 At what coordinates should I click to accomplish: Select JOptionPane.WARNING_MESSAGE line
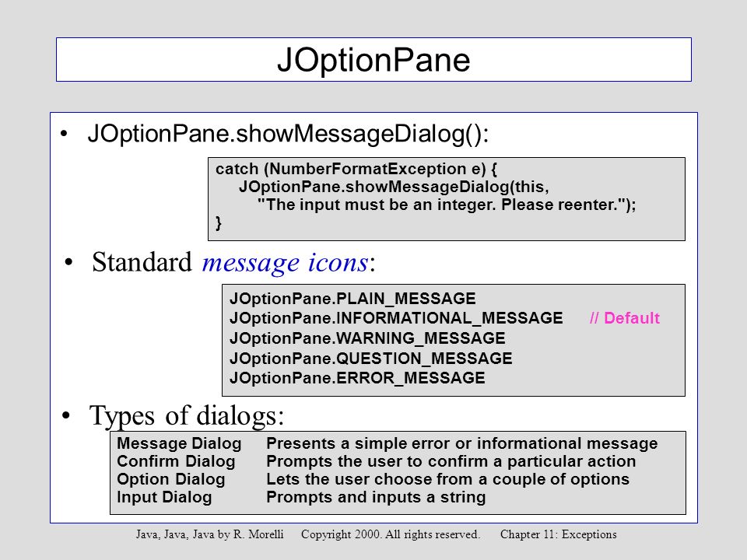point(367,338)
